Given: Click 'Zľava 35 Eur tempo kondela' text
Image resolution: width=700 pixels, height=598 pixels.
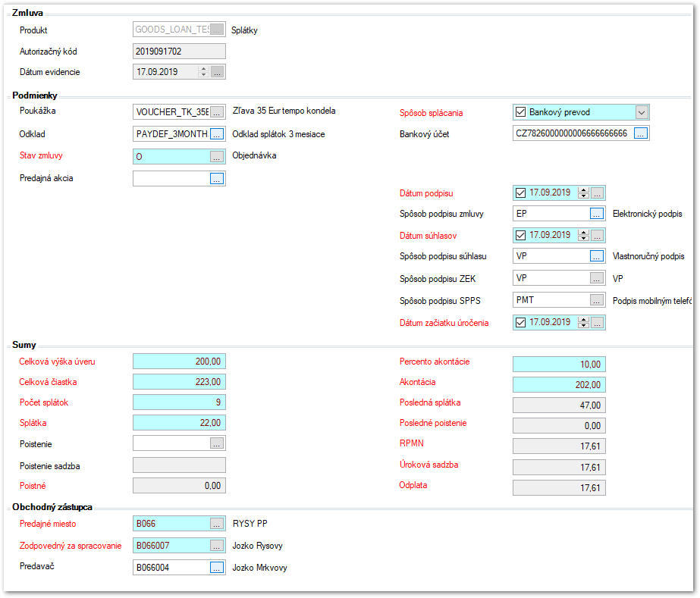Looking at the screenshot, I should (x=284, y=111).
